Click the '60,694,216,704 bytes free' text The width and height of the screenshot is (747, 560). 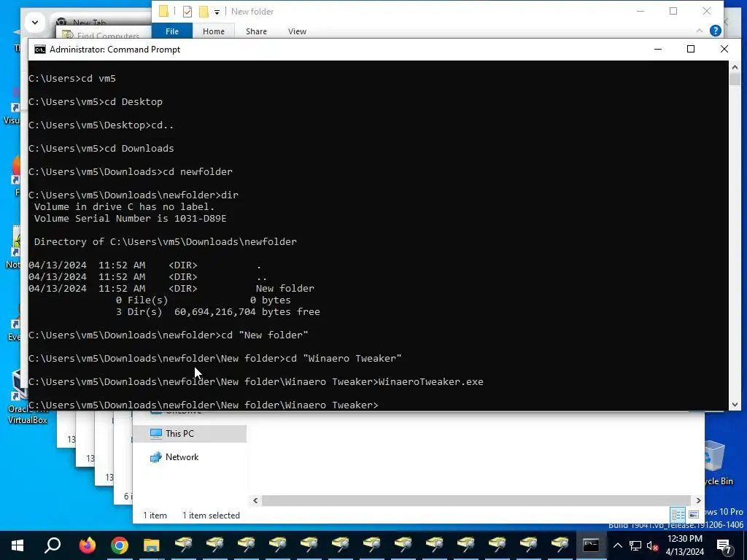(247, 312)
